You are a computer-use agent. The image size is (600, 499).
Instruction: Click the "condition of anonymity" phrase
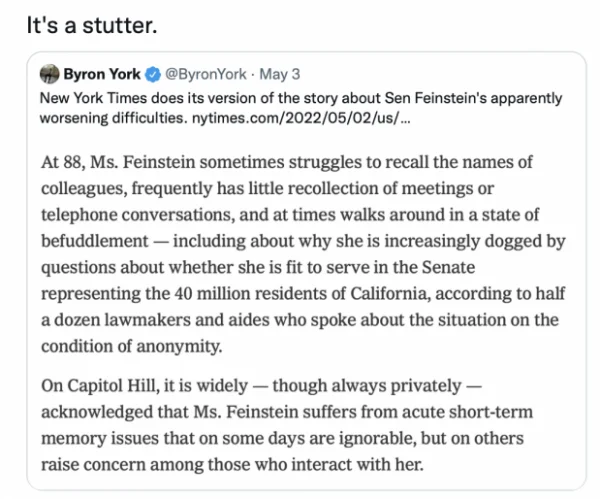point(132,347)
